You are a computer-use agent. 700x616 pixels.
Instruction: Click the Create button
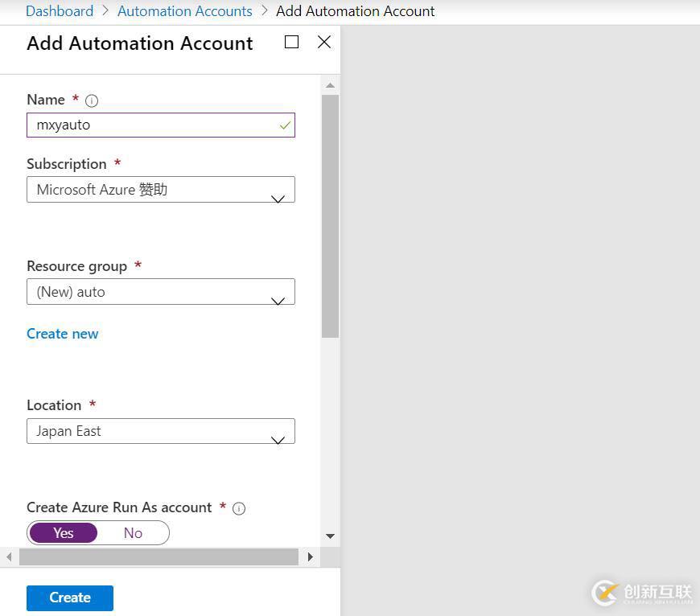pos(70,598)
